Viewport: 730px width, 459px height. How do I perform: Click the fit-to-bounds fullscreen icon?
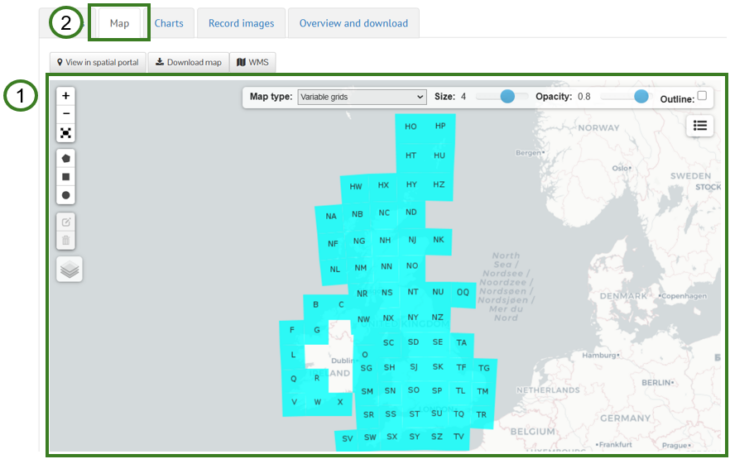(66, 133)
